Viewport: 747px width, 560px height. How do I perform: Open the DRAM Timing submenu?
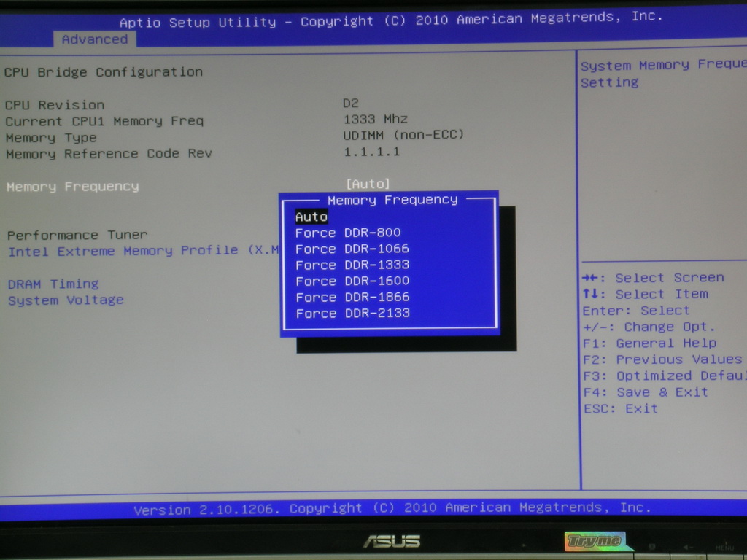pos(53,284)
